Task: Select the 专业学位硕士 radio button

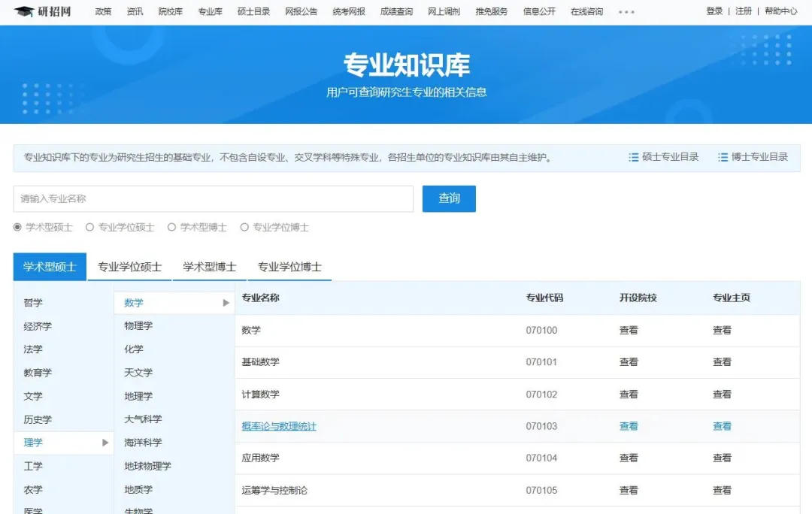Action: [x=89, y=227]
